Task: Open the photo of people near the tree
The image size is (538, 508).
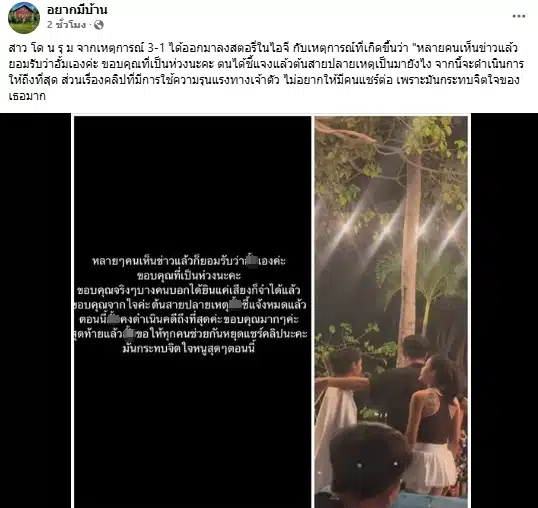Action: click(x=391, y=311)
